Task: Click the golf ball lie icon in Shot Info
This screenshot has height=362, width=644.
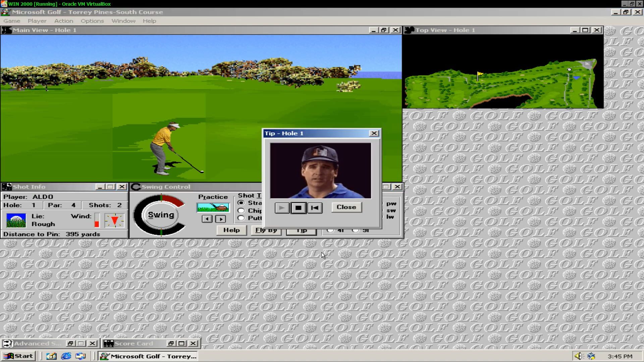Action: (15, 220)
